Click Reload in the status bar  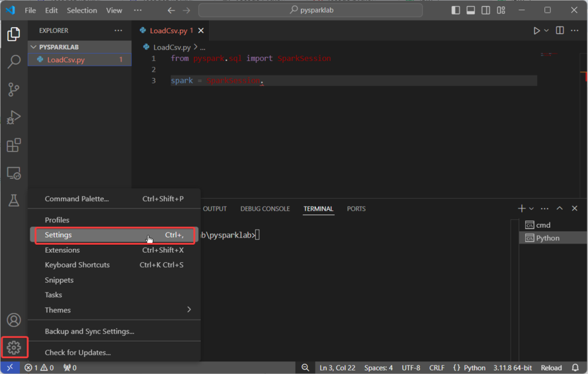[x=551, y=367]
